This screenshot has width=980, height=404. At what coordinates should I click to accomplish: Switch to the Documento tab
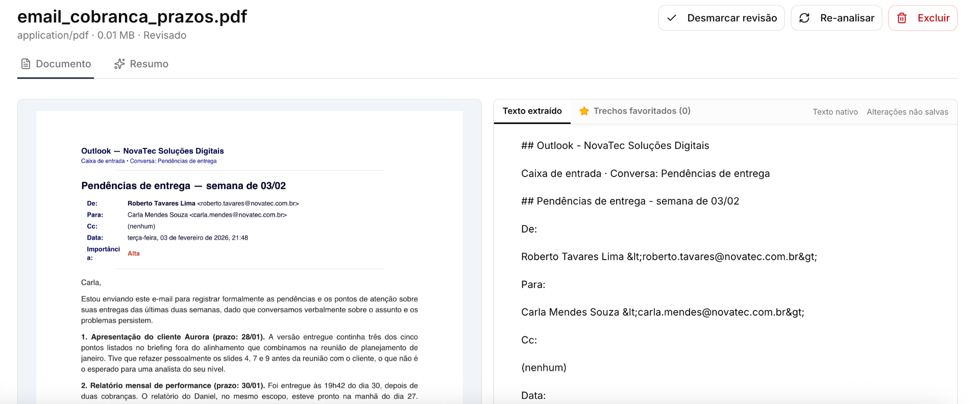click(56, 64)
